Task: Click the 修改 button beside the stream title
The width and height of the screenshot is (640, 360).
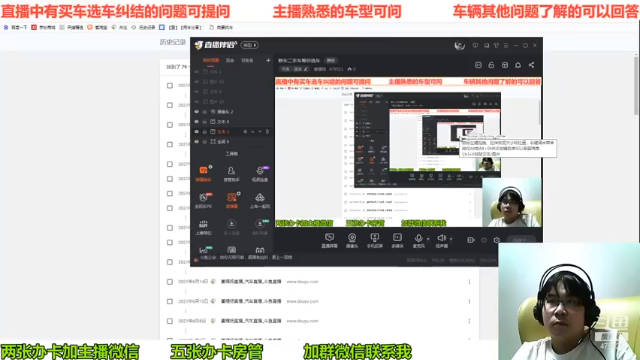Action: click(x=331, y=60)
